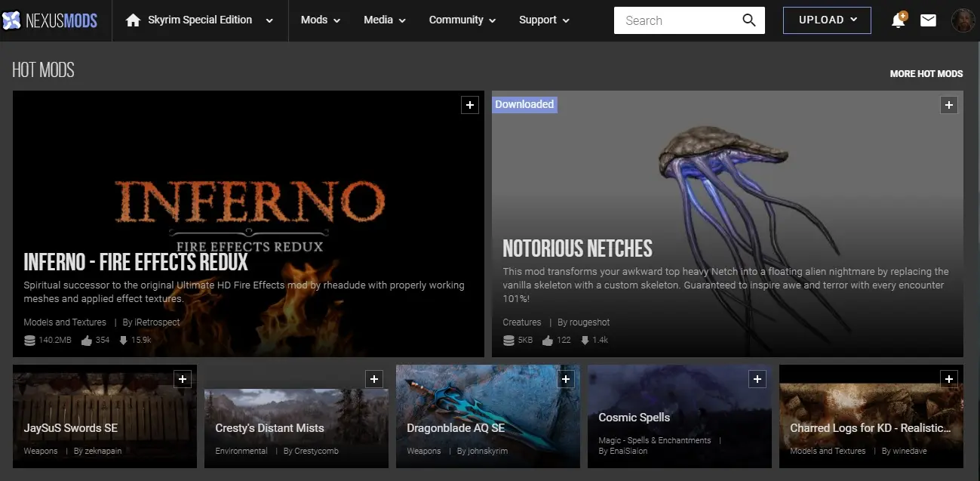Open the Cresty's Distant Mists mod

click(x=269, y=428)
